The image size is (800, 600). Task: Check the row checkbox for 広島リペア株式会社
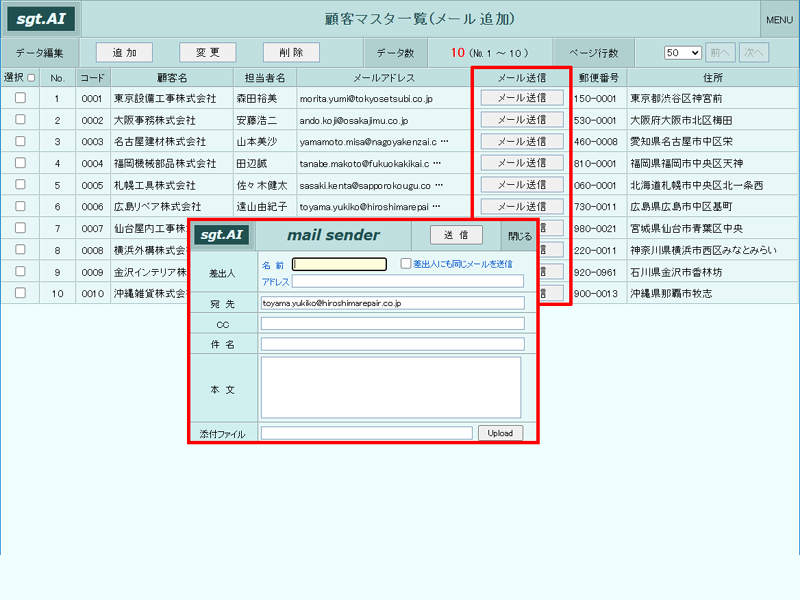click(20, 206)
